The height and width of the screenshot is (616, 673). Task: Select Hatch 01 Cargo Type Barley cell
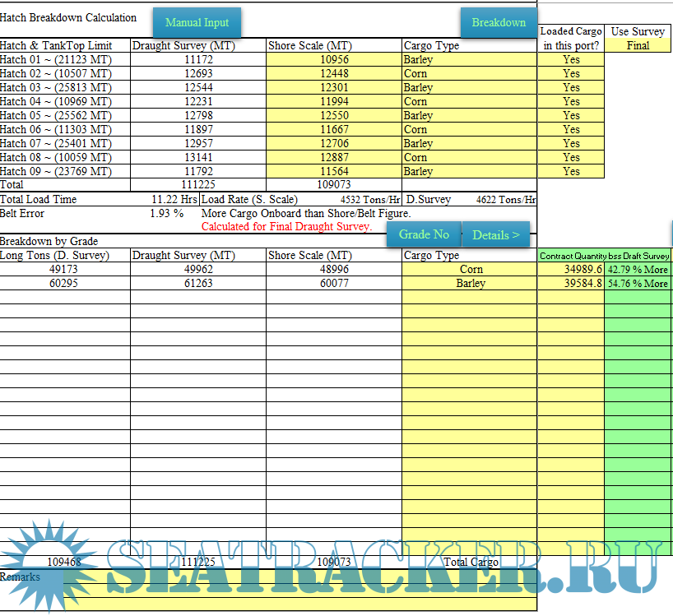click(469, 60)
